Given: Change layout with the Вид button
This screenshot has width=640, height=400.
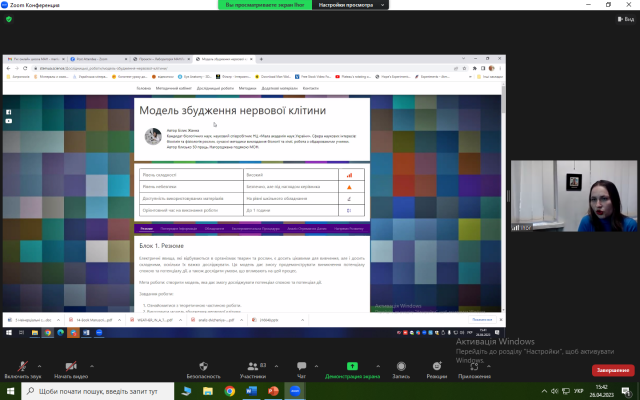Looking at the screenshot, I should point(626,19).
